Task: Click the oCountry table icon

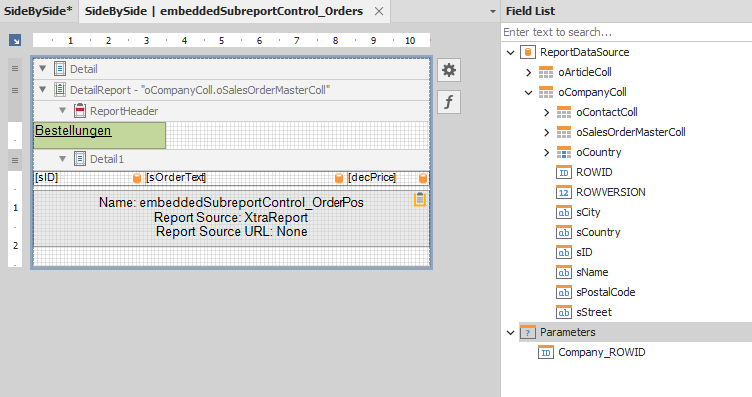Action: point(564,152)
